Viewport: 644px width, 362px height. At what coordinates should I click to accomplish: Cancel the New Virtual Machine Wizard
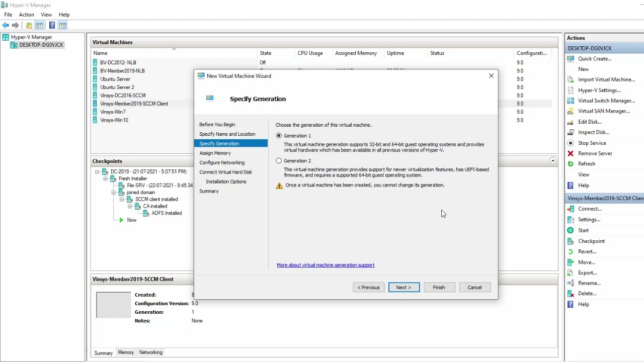click(474, 288)
